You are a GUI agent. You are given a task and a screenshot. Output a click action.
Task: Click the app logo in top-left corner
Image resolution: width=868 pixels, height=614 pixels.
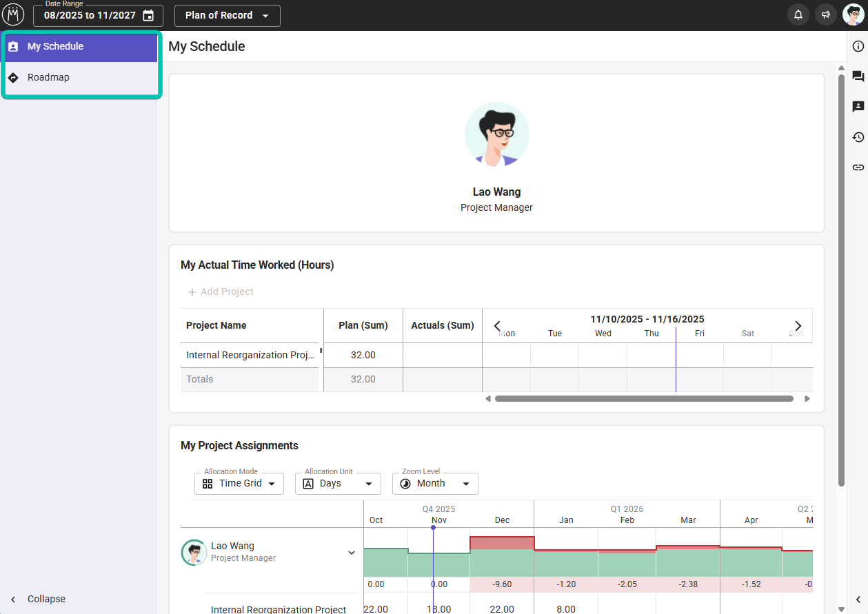click(13, 14)
